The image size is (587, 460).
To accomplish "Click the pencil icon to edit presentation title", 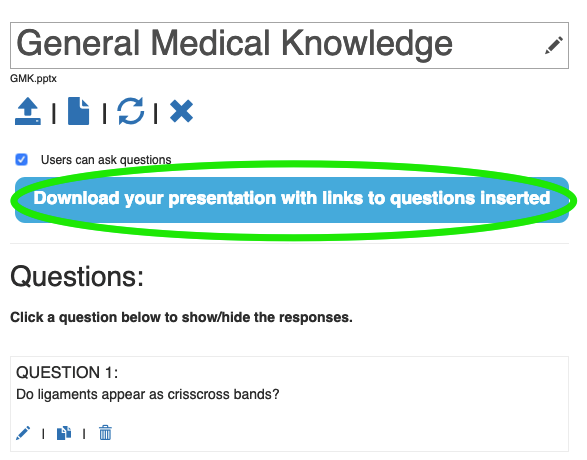I will 554,45.
